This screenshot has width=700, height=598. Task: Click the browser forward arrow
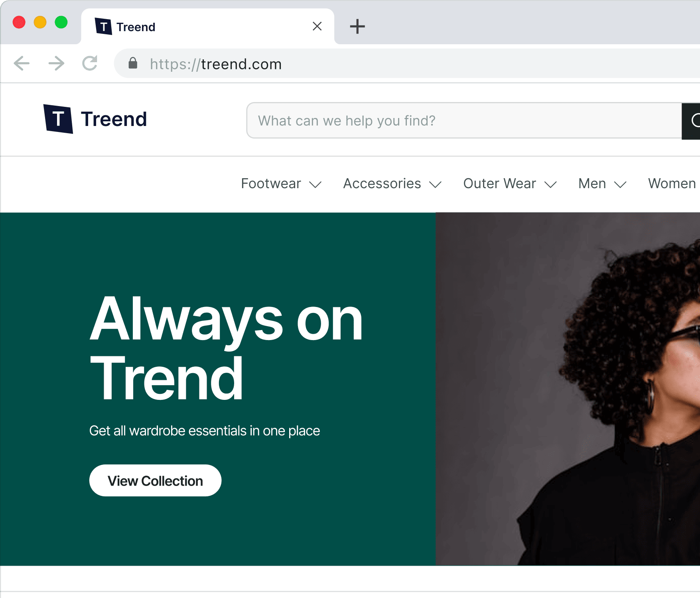pos(56,63)
